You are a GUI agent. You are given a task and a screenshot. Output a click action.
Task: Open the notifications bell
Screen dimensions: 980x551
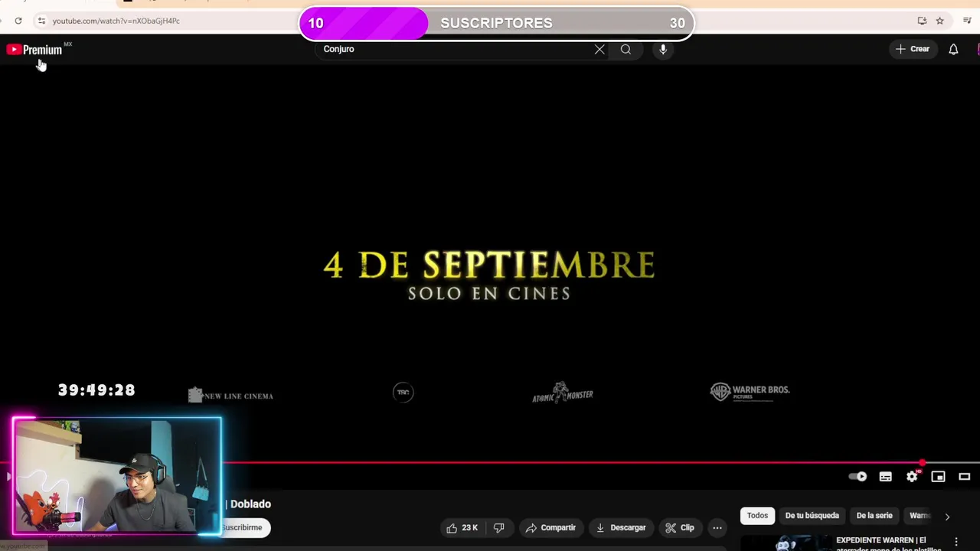point(953,49)
